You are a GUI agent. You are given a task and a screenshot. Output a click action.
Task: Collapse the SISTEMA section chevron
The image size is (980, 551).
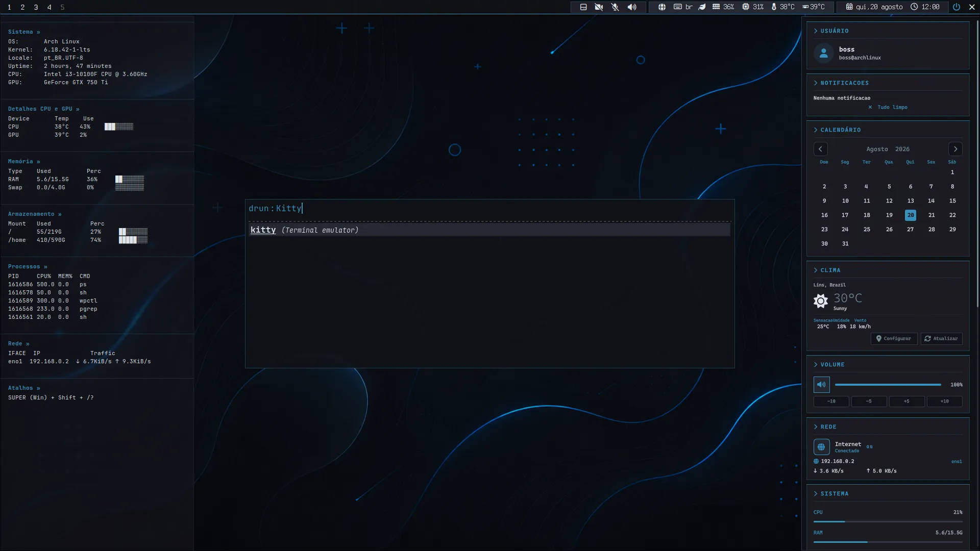point(816,494)
